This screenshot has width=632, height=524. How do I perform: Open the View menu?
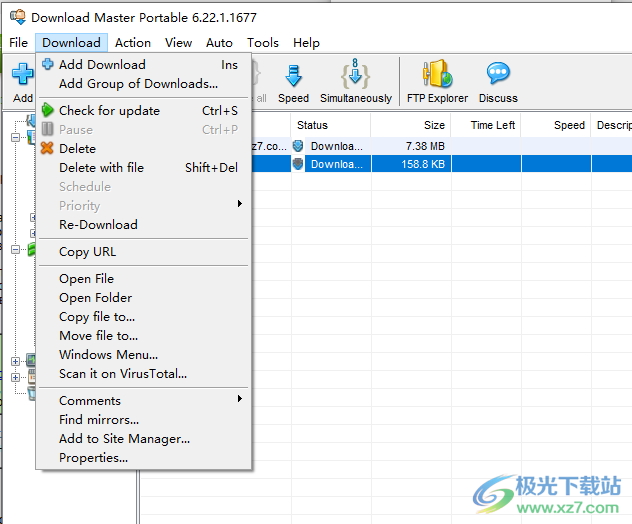click(179, 43)
